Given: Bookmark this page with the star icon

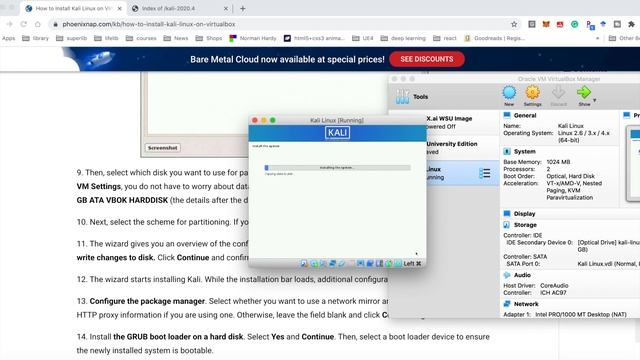Looking at the screenshot, I should (514, 24).
